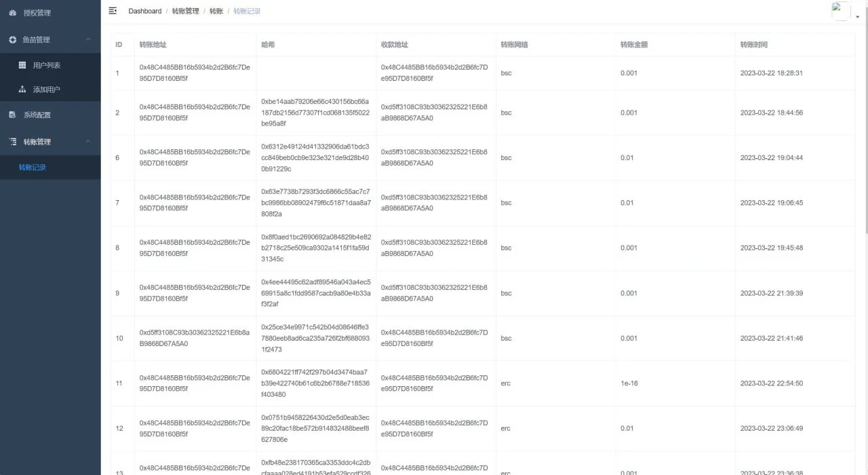
Task: Click the 转账时间 column header
Action: 753,45
